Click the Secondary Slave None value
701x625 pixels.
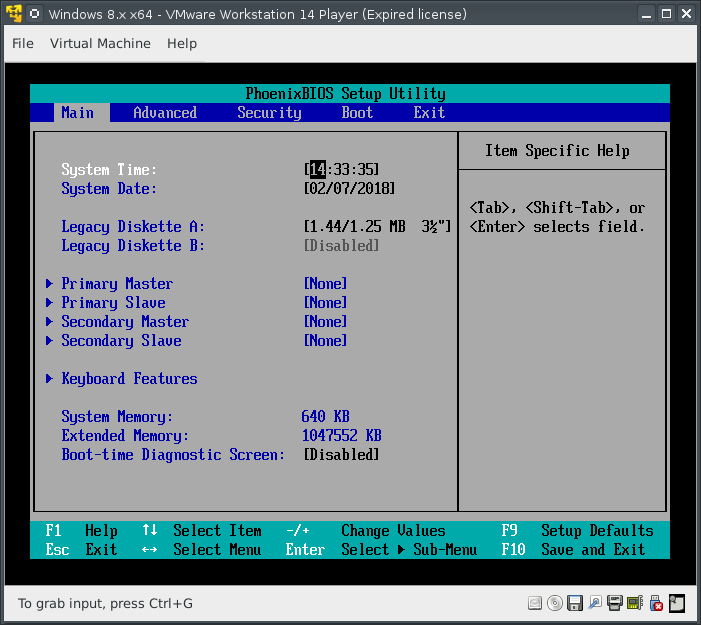point(325,341)
